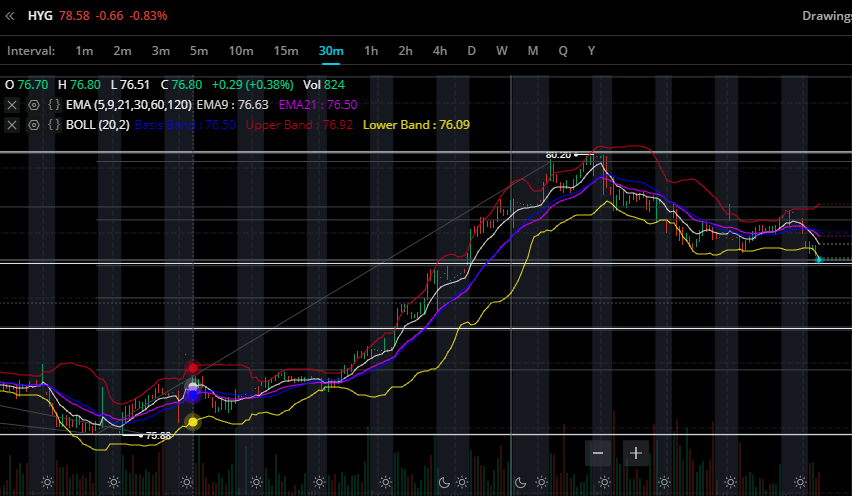Zoom in chart with plus button
852x496 pixels.
[x=636, y=453]
